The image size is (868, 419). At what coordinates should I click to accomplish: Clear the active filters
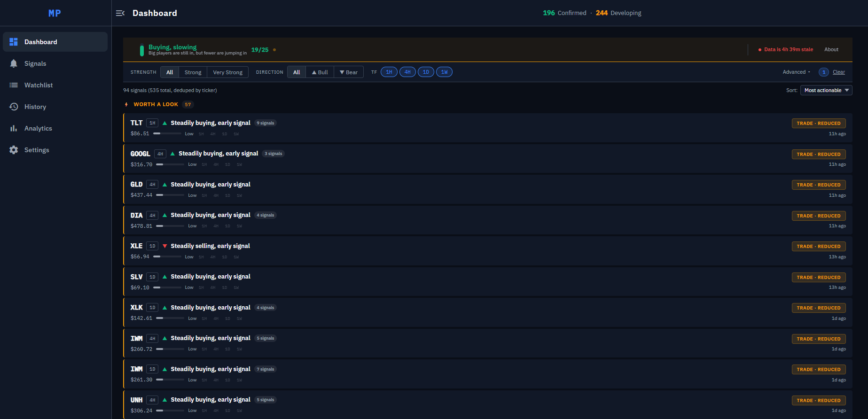coord(838,72)
